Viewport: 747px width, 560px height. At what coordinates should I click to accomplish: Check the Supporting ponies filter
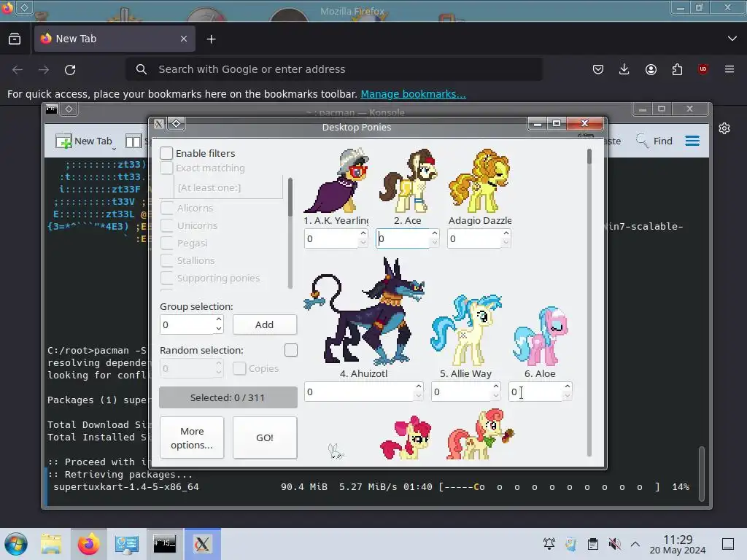pyautogui.click(x=167, y=278)
